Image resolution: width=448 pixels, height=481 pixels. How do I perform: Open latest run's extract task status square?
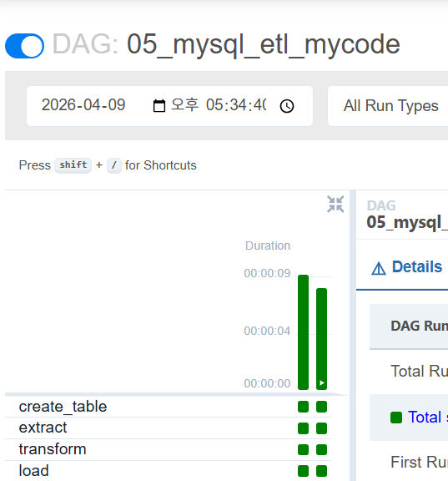[x=321, y=428]
